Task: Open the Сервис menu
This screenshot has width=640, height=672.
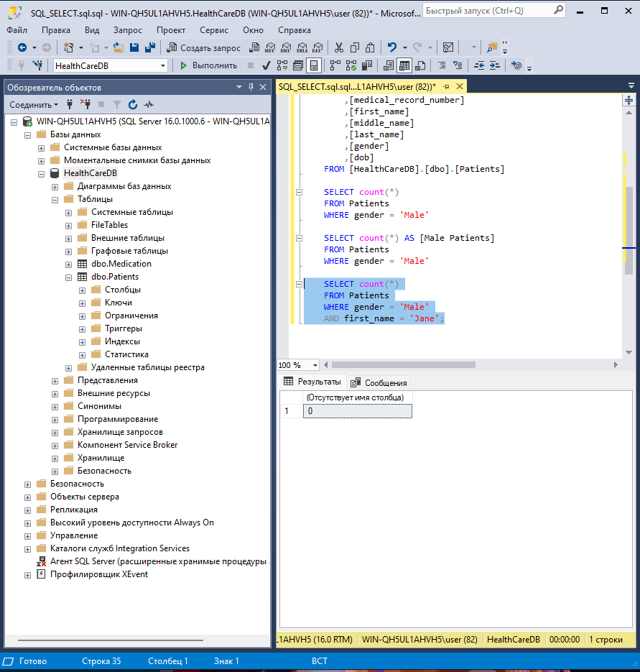Action: tap(214, 30)
